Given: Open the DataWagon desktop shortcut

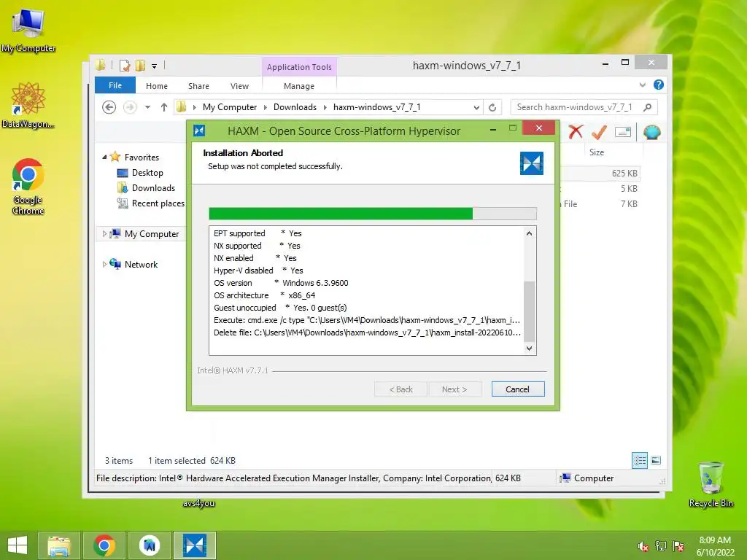Looking at the screenshot, I should coord(28,105).
